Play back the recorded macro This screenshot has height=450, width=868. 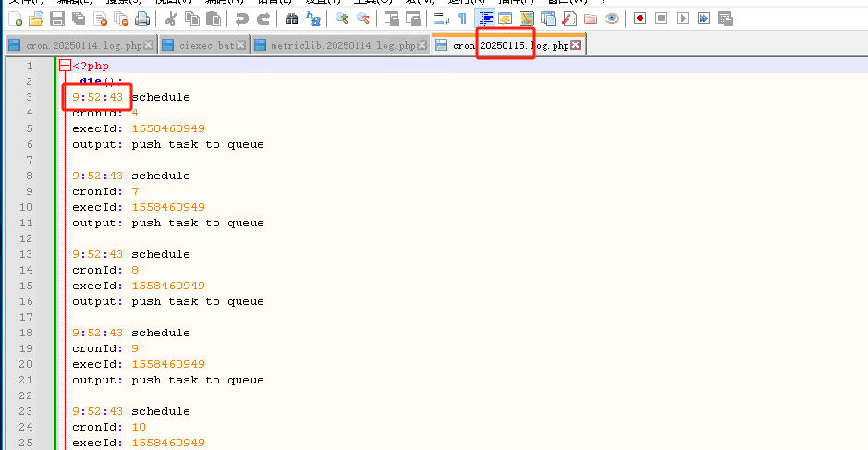coord(682,18)
